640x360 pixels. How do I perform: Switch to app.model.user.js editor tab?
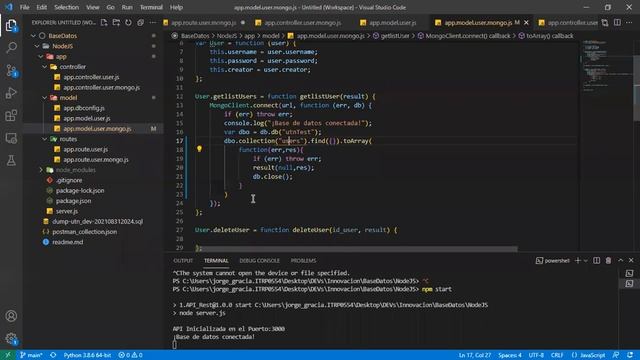[393, 23]
